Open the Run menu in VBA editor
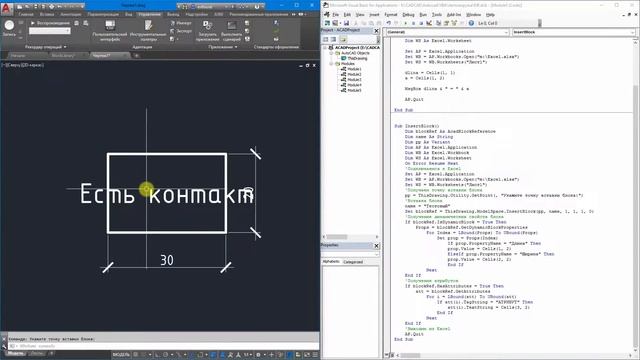640x360 pixels. pos(423,15)
